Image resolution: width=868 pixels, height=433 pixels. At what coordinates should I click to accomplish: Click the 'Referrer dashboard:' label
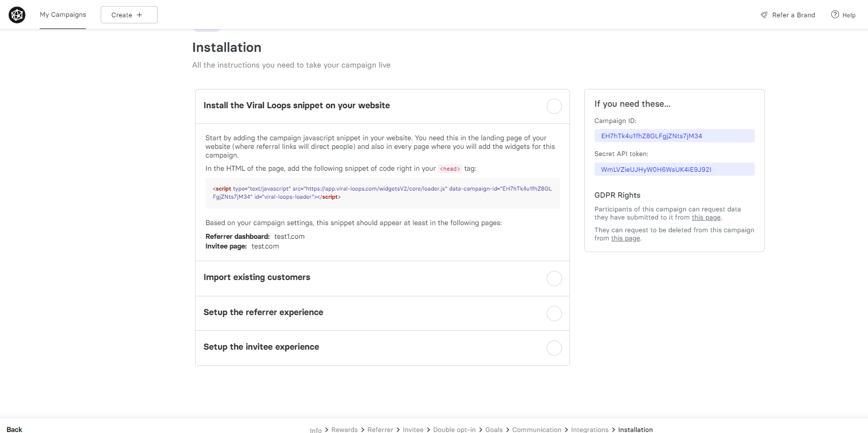click(x=237, y=237)
